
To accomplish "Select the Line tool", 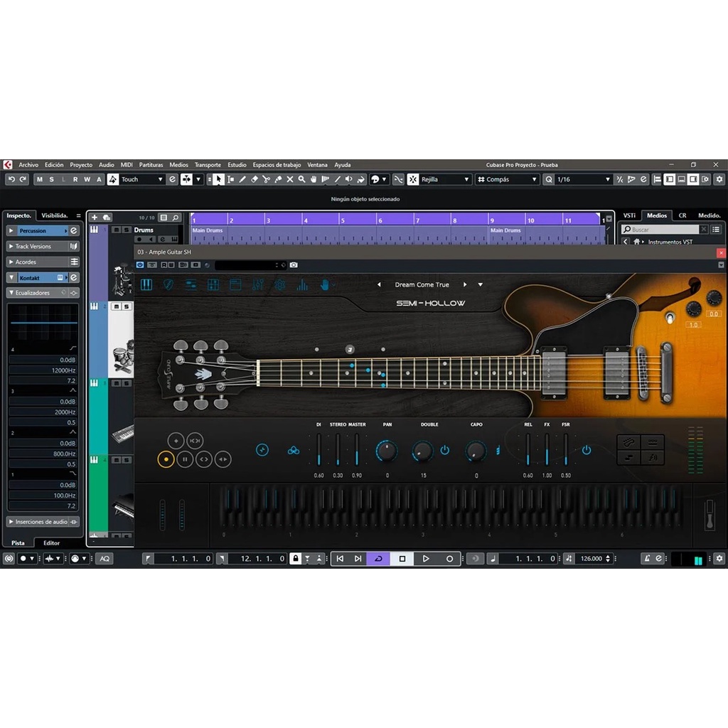I will pos(337,179).
